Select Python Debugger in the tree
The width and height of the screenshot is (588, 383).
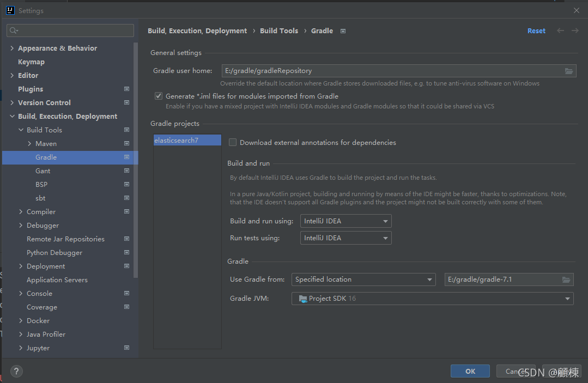(x=54, y=253)
